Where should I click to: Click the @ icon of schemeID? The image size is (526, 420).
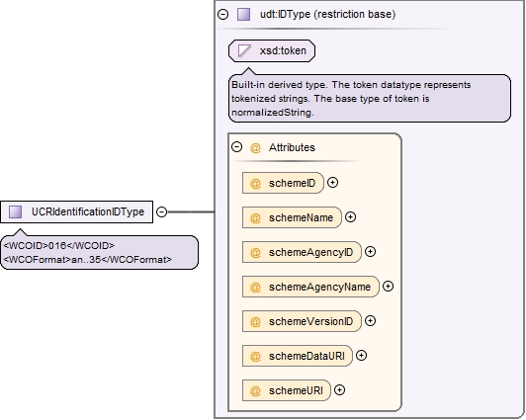pyautogui.click(x=255, y=184)
